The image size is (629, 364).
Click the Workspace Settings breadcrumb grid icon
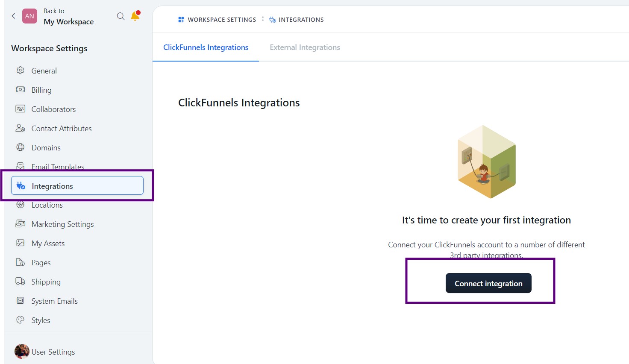click(181, 20)
